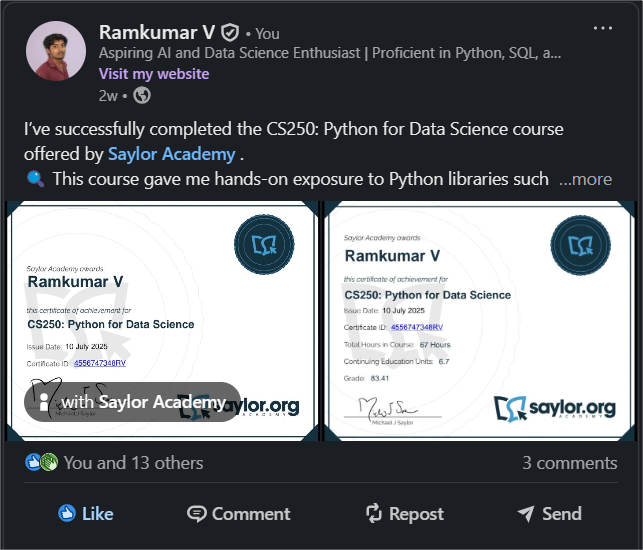View You and 13 others reactions

[132, 463]
